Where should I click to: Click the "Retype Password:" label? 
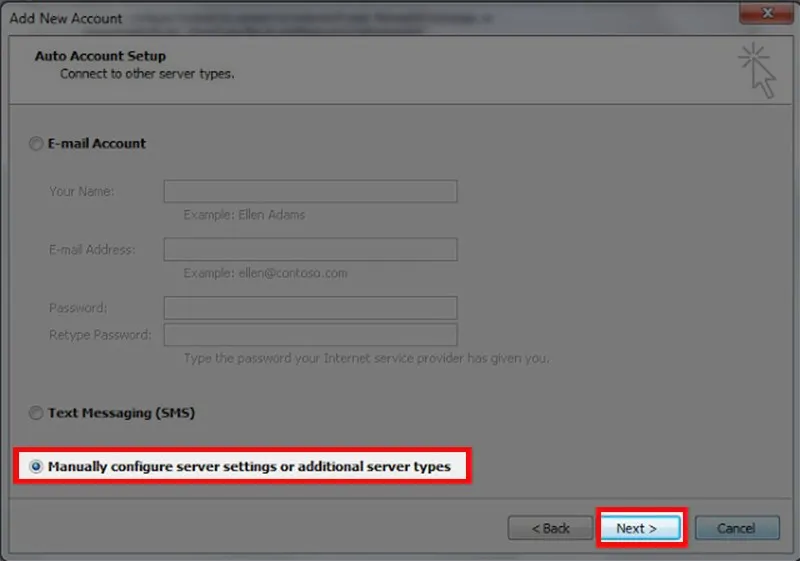(x=100, y=335)
